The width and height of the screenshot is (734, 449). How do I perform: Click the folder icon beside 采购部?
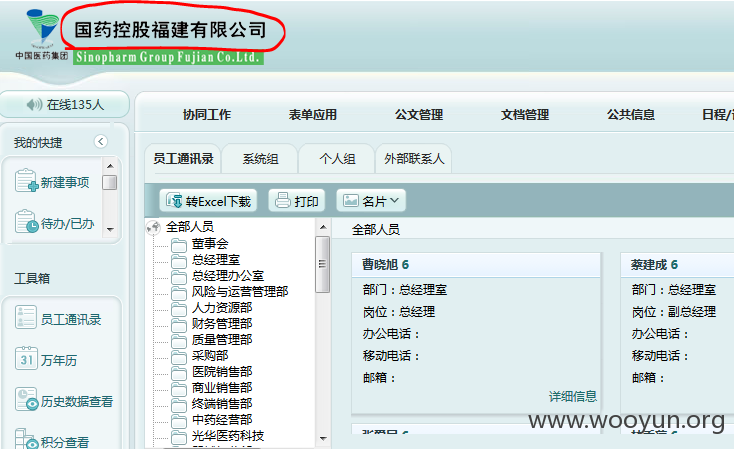179,357
